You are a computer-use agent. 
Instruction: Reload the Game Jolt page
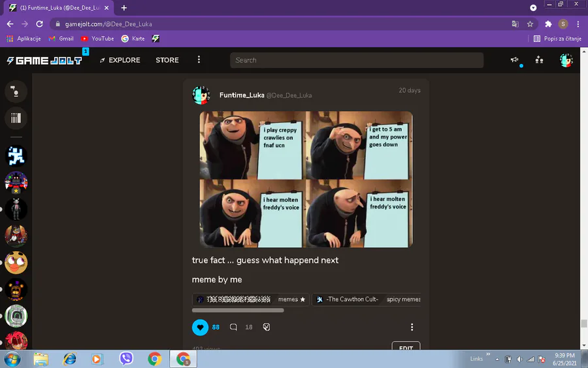coord(39,24)
